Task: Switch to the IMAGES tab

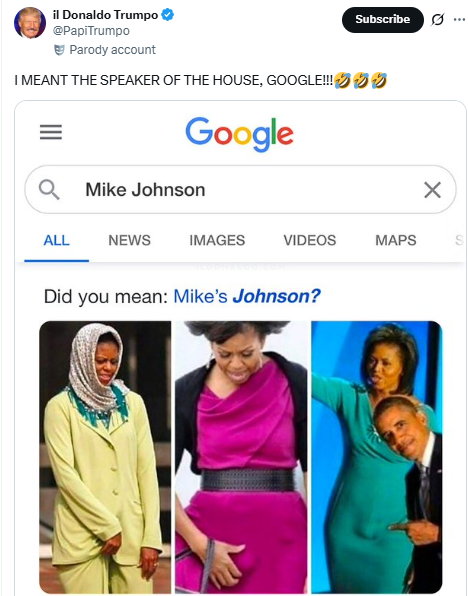Action: coord(217,240)
